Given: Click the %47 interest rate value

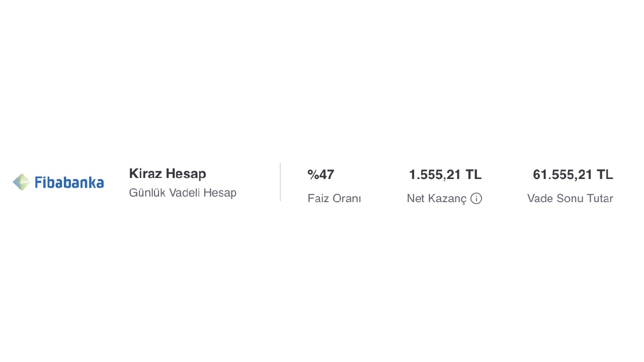Looking at the screenshot, I should (321, 175).
